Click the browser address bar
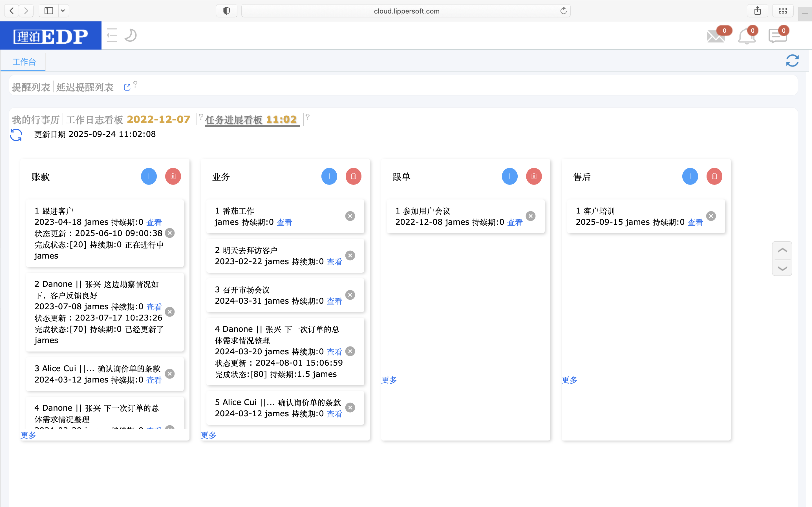 406,11
